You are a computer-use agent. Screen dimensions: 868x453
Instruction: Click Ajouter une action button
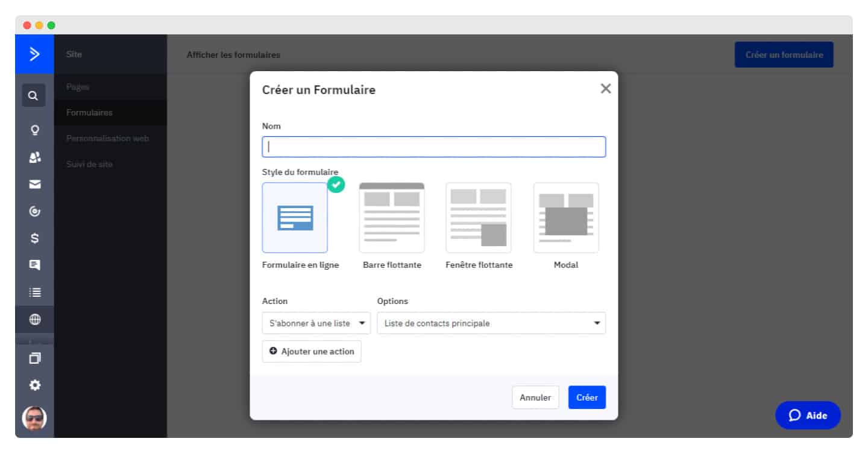click(x=312, y=352)
